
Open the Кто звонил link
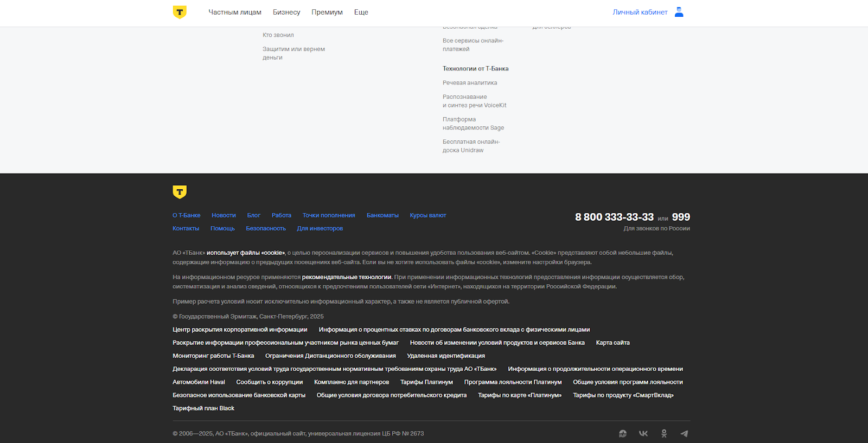point(278,35)
